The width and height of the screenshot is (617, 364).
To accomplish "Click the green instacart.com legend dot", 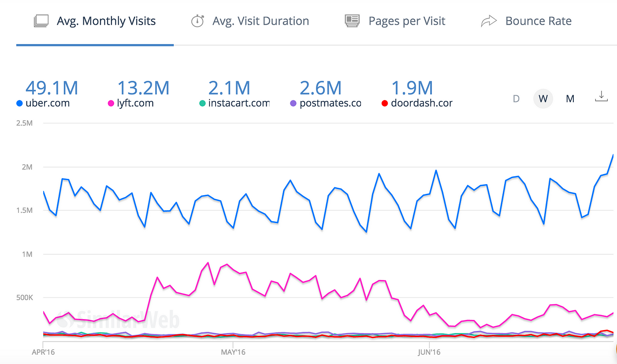I will [202, 104].
